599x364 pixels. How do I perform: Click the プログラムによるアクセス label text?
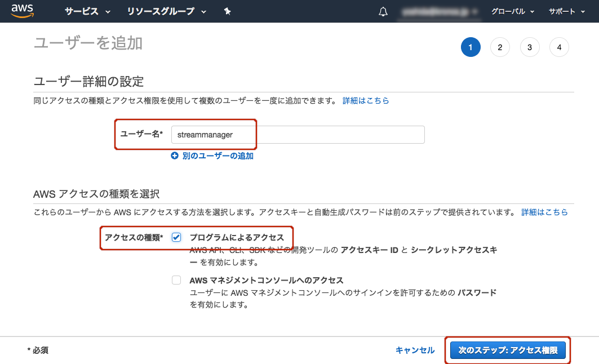237,238
